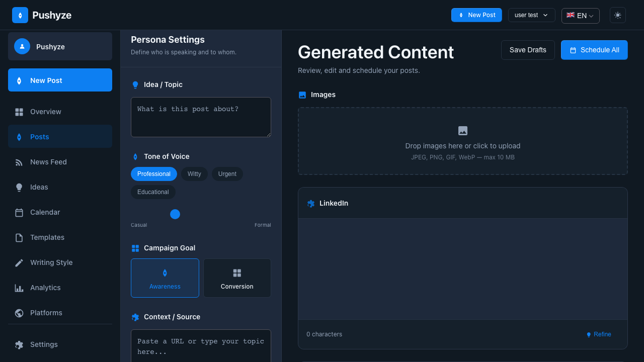Select the Urgent tone option

227,174
